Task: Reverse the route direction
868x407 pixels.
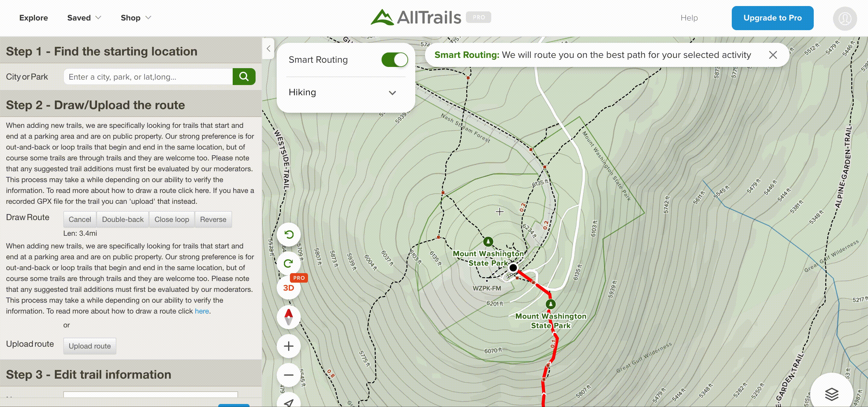Action: tap(213, 219)
